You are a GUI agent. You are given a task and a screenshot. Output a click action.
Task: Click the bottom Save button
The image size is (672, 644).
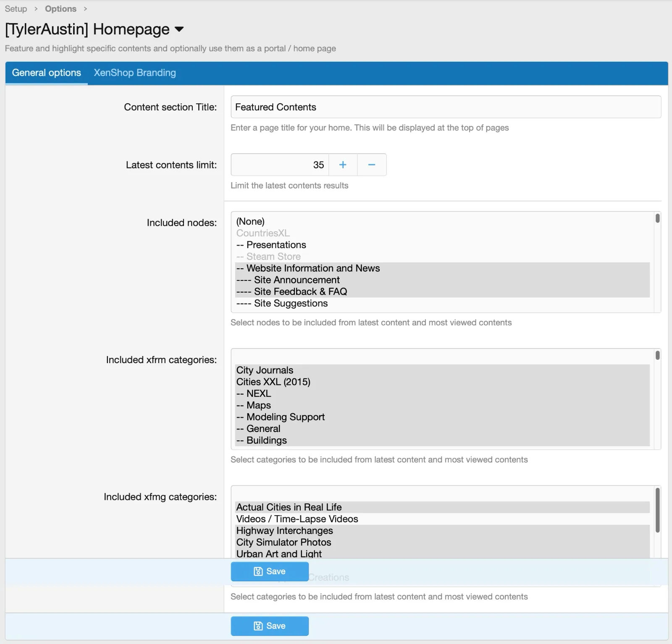(x=270, y=626)
